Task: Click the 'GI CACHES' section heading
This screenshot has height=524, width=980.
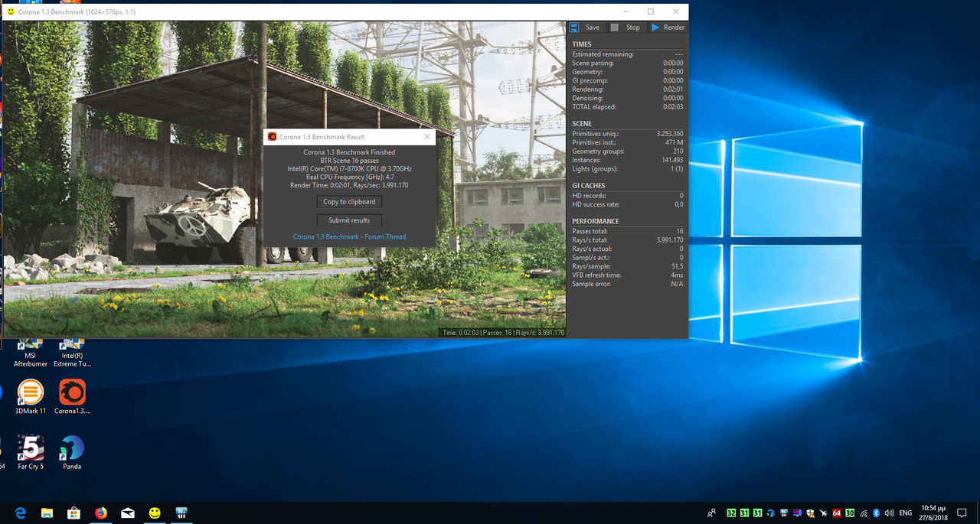Action: [x=589, y=186]
